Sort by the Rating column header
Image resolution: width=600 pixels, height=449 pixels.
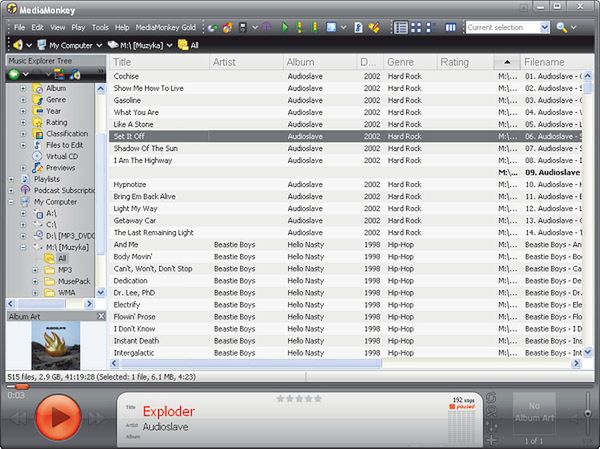[x=465, y=62]
